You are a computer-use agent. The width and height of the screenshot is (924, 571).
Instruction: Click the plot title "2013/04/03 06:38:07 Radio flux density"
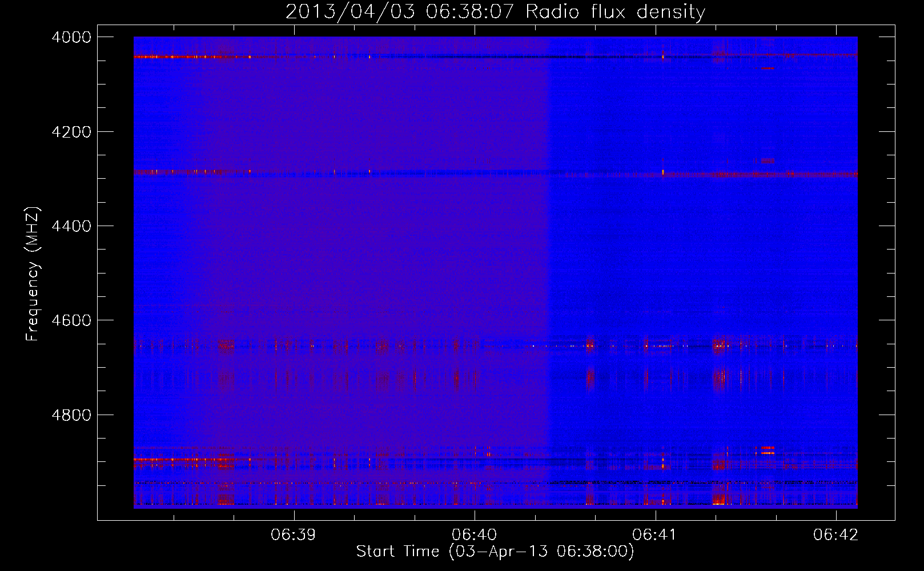coord(495,12)
